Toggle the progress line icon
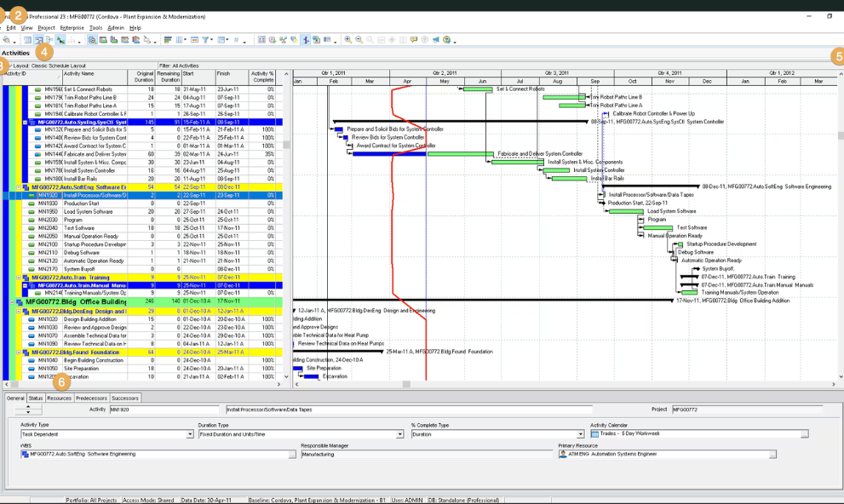The width and height of the screenshot is (844, 504). point(306,40)
